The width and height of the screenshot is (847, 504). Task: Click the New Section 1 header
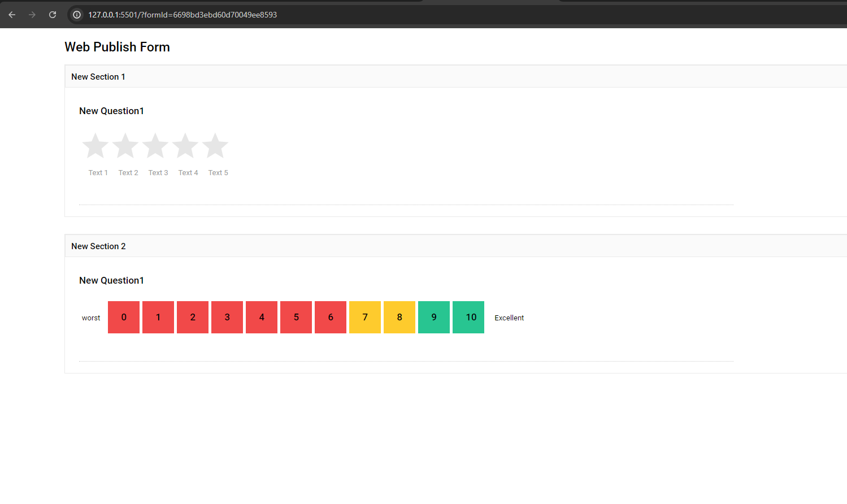(98, 77)
